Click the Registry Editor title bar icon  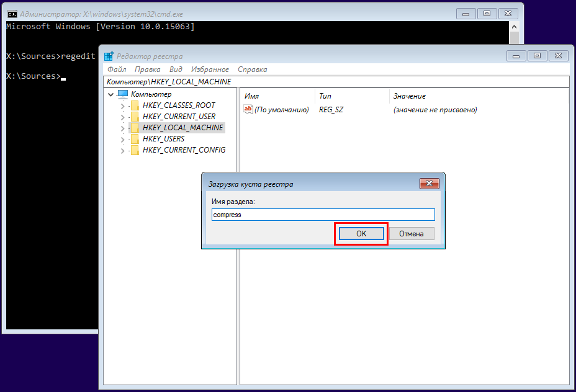[x=109, y=56]
